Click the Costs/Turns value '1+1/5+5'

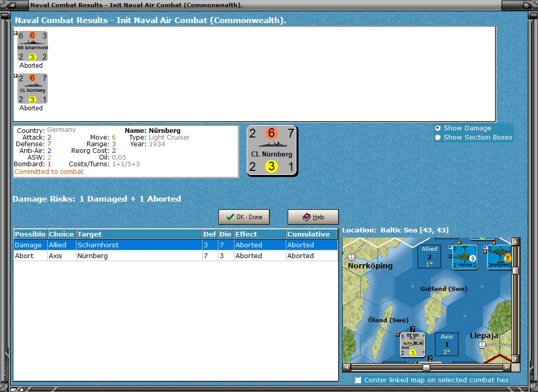(126, 164)
